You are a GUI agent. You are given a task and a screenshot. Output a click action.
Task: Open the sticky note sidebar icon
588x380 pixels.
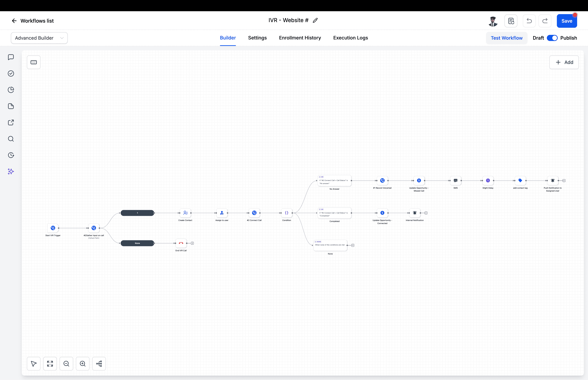[x=11, y=106]
